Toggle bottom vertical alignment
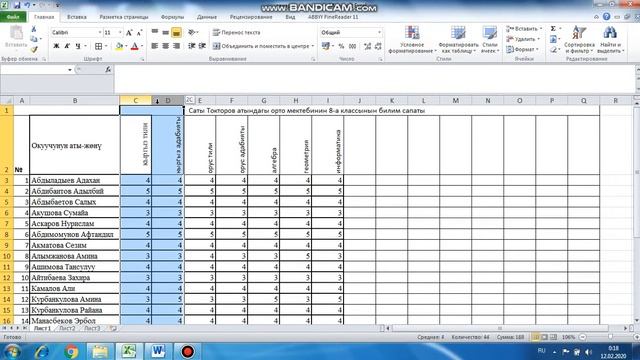This screenshot has height=360, width=640. (176, 32)
